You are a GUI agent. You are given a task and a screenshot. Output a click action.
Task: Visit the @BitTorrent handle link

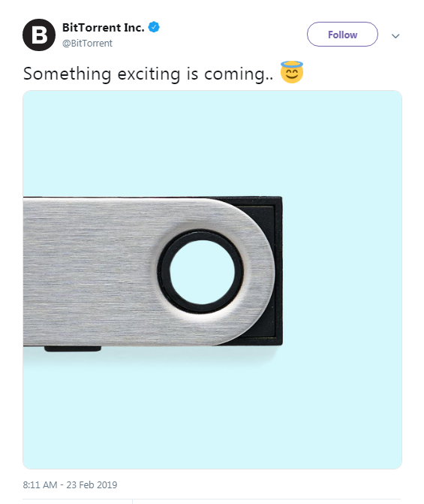(87, 43)
